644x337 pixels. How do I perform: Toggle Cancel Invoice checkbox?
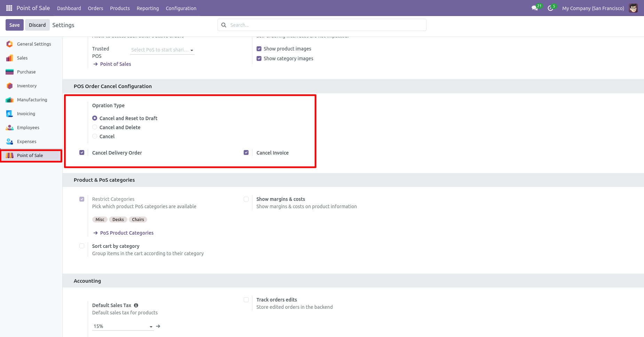tap(246, 152)
